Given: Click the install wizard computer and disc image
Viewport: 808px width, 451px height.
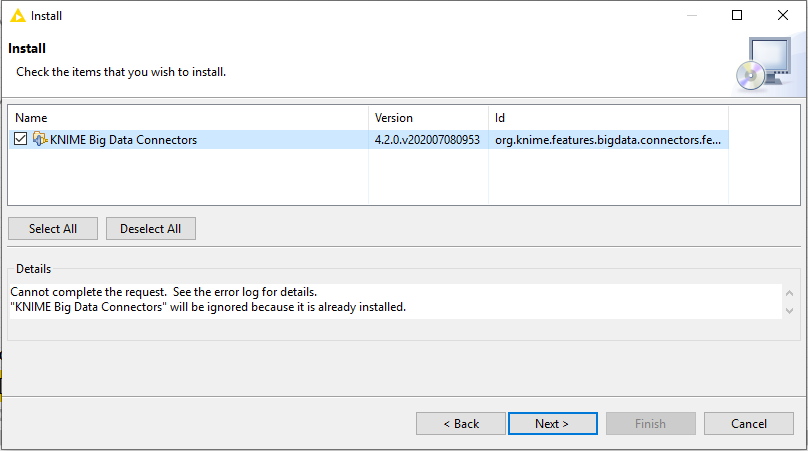Looking at the screenshot, I should click(x=764, y=64).
